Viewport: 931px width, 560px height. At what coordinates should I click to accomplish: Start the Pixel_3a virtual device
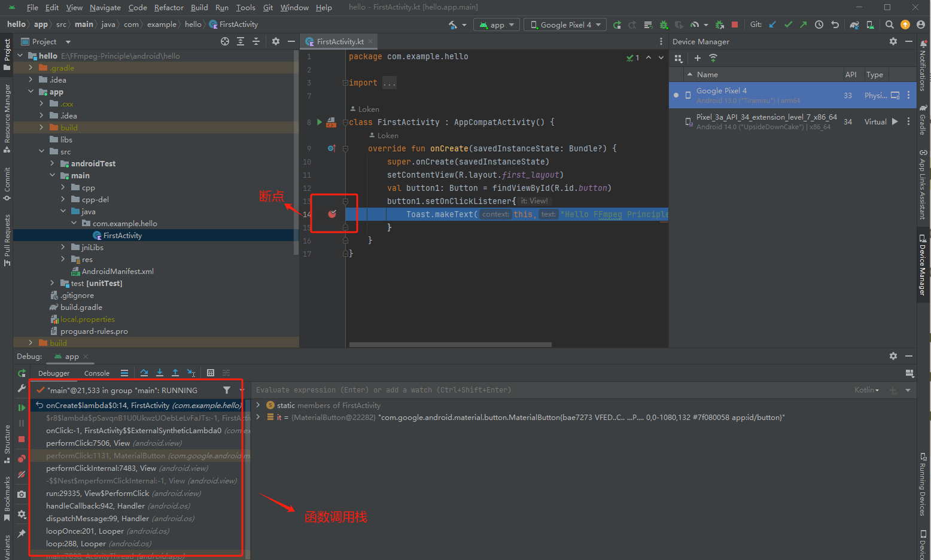click(895, 121)
